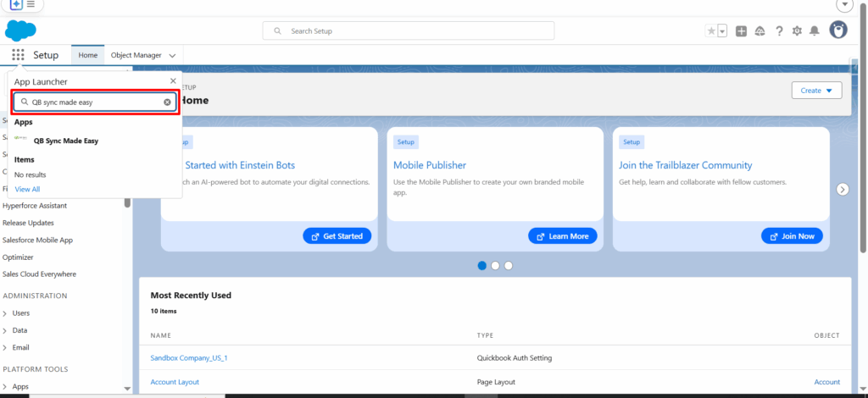The width and height of the screenshot is (868, 398).
Task: Expand the Apps tree node
Action: pyautogui.click(x=6, y=387)
